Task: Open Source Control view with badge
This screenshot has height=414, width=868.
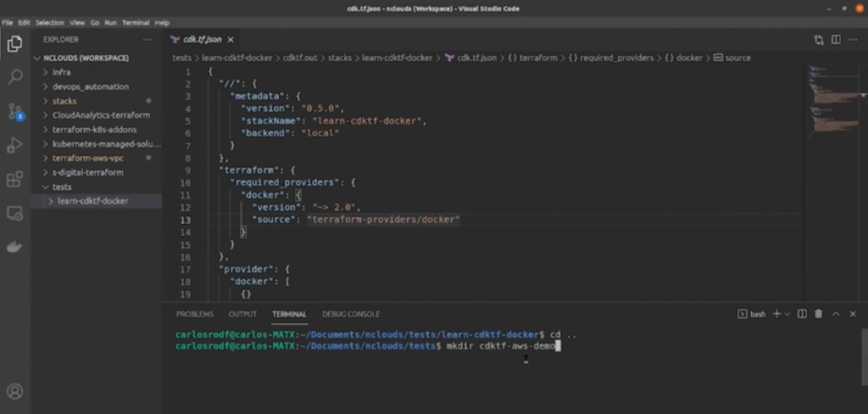Action: pyautogui.click(x=15, y=111)
